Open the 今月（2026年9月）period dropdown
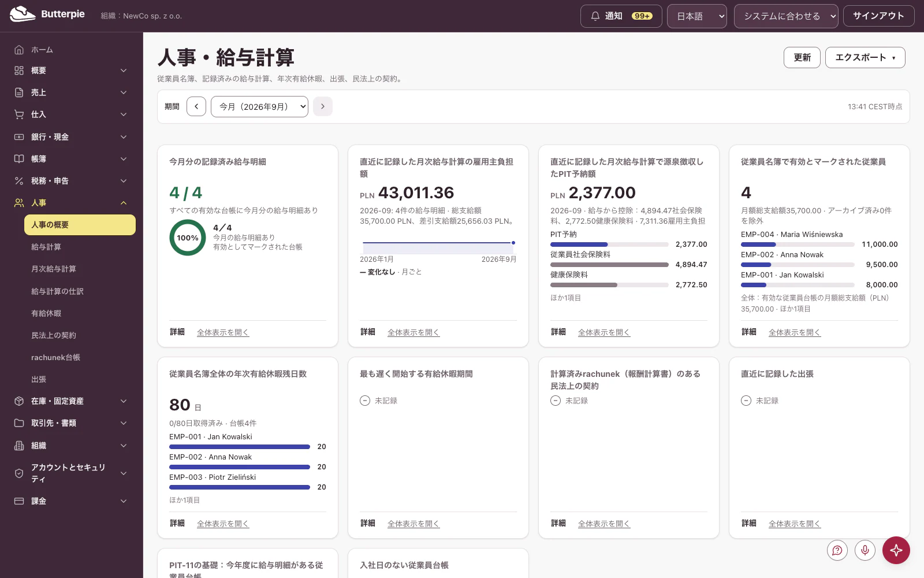The height and width of the screenshot is (578, 924). [259, 106]
